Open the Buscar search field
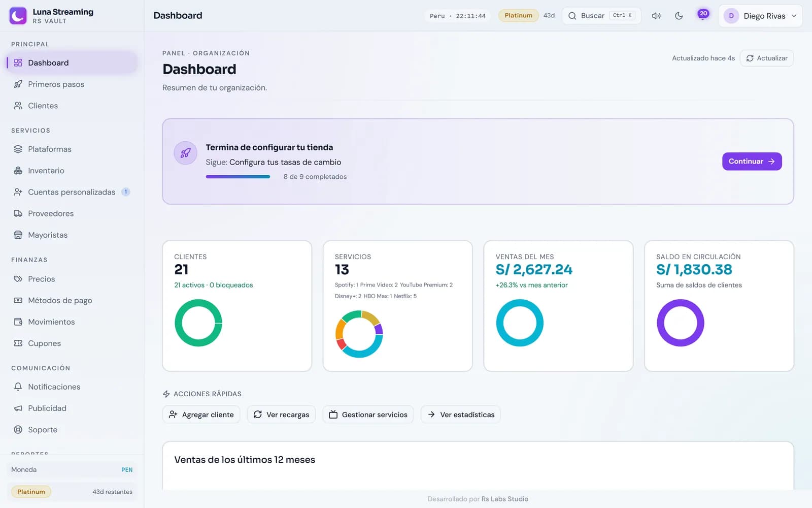The width and height of the screenshot is (812, 508). pos(601,16)
